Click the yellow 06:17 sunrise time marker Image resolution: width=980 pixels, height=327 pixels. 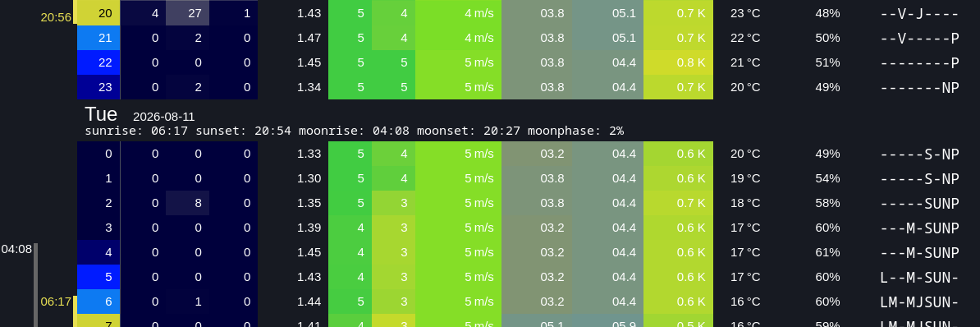click(56, 302)
